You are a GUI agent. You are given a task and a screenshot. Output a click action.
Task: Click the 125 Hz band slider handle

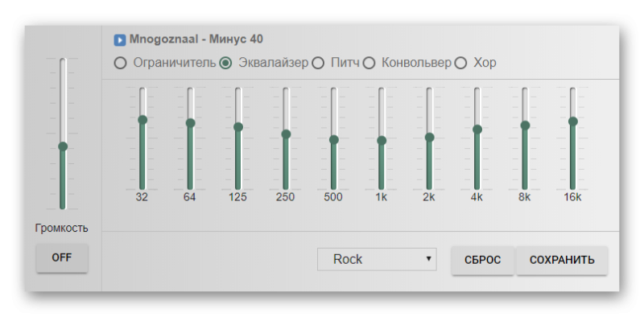click(x=238, y=127)
